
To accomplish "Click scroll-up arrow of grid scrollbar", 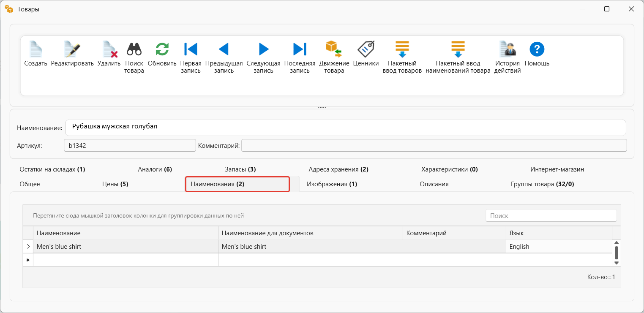I will (x=617, y=242).
